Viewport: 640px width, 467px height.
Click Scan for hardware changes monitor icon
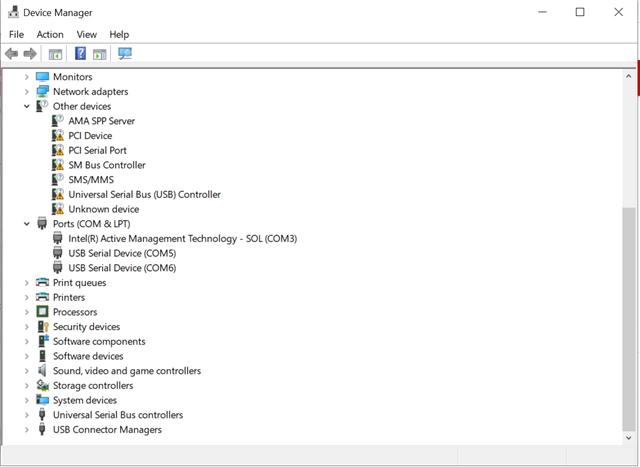point(125,53)
